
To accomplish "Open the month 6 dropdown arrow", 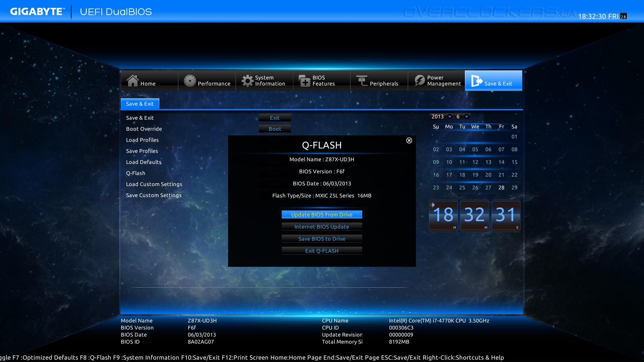I will pos(467,116).
